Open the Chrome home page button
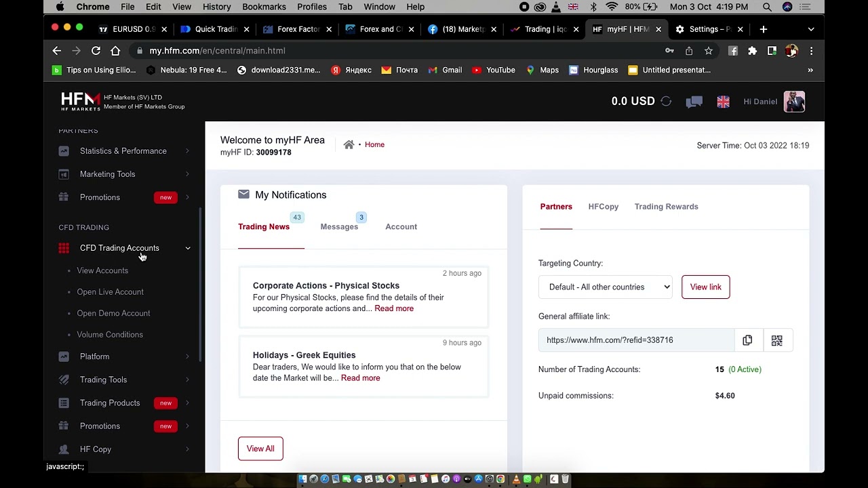The width and height of the screenshot is (868, 488). [115, 51]
